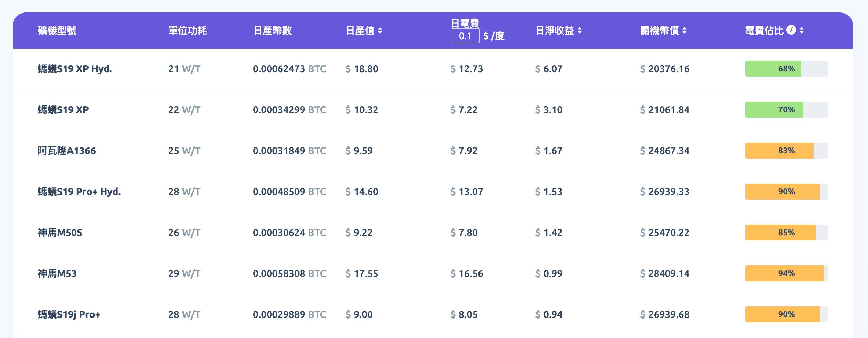
Task: Sort by 電費佔比 using its sort arrows
Action: coord(802,31)
